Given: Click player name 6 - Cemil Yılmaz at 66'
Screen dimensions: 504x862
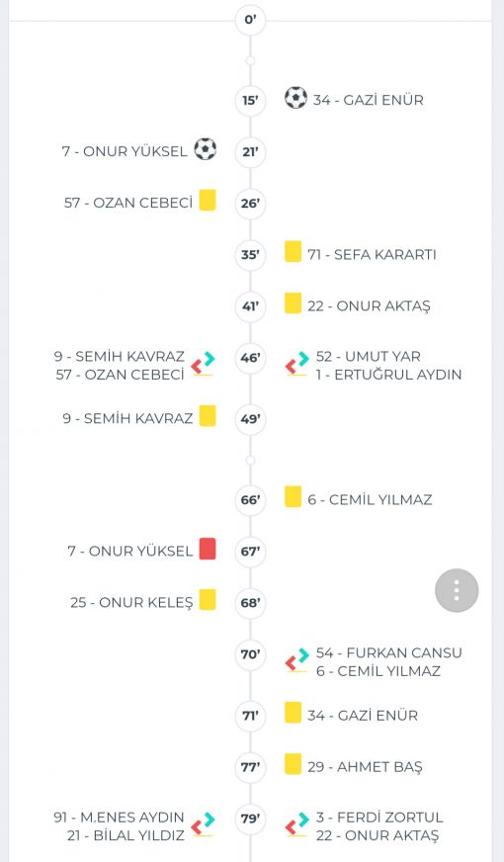Looking at the screenshot, I should coord(370,500).
